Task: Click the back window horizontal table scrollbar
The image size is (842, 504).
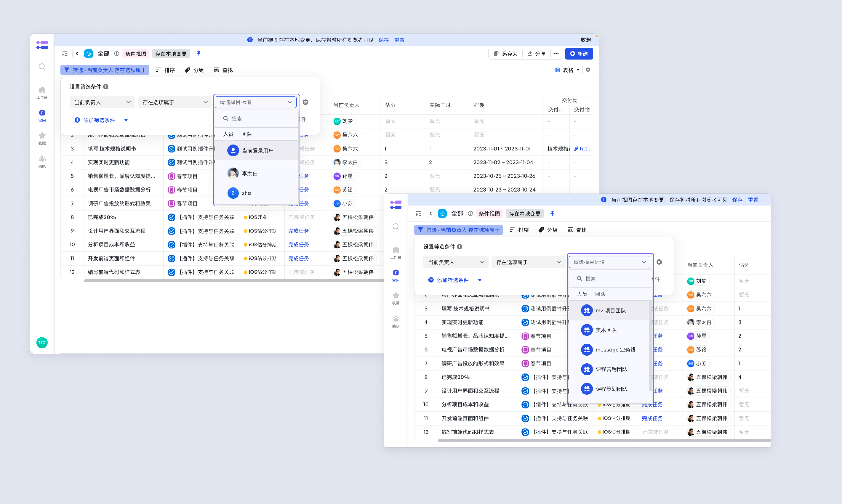Action: click(x=234, y=281)
